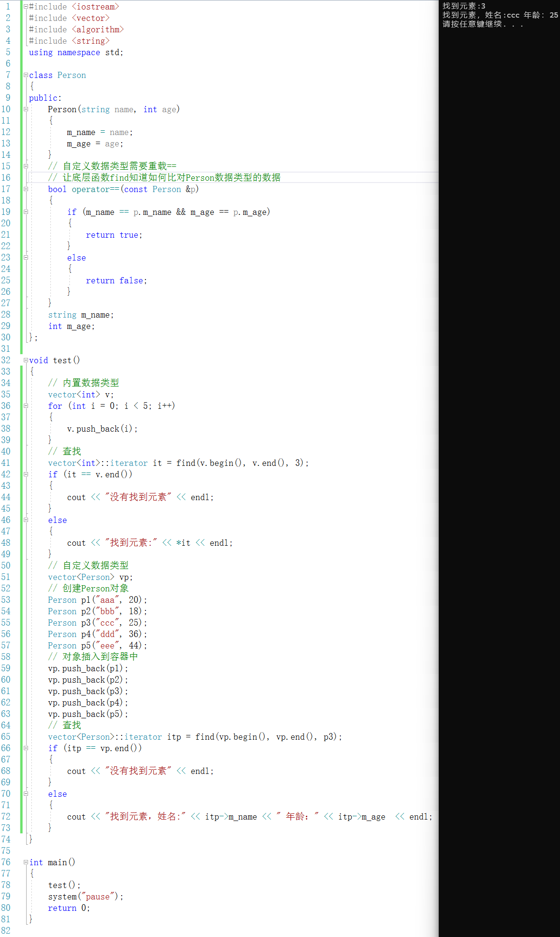
Task: Collapse the comment block fold at line 15
Action: pos(26,166)
